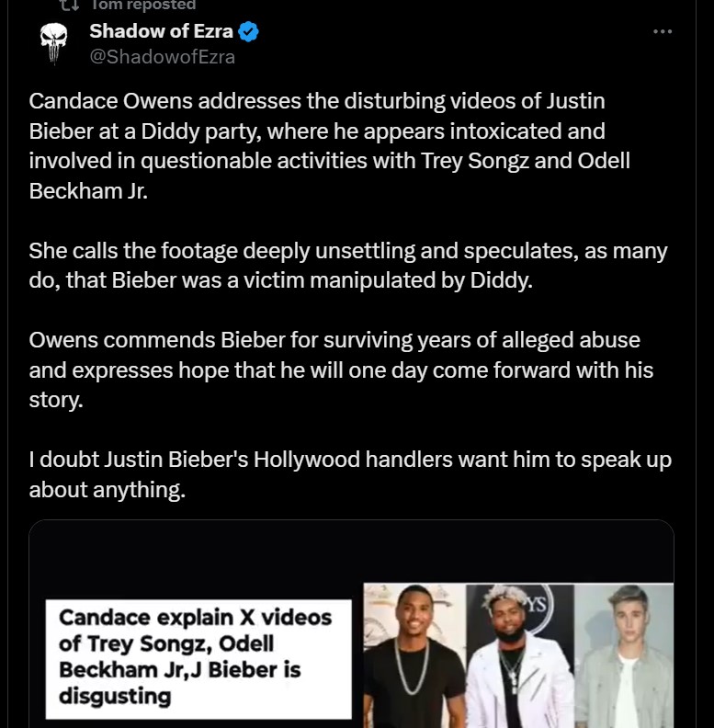Screen dimensions: 714x728
Task: Open the @ShadowofEzra handle link
Action: (x=162, y=57)
